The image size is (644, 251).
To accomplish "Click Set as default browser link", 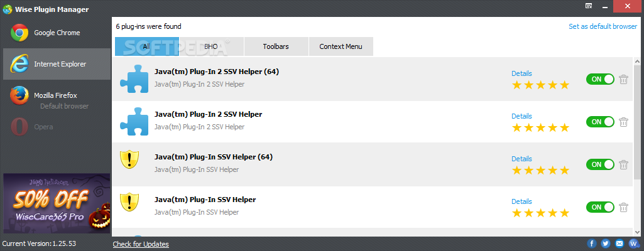I will tap(603, 26).
